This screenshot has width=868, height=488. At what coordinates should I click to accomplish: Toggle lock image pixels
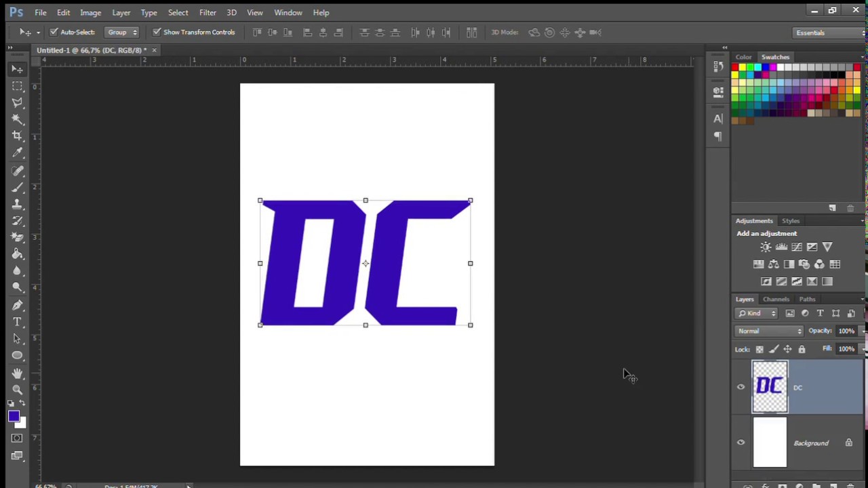(x=774, y=350)
